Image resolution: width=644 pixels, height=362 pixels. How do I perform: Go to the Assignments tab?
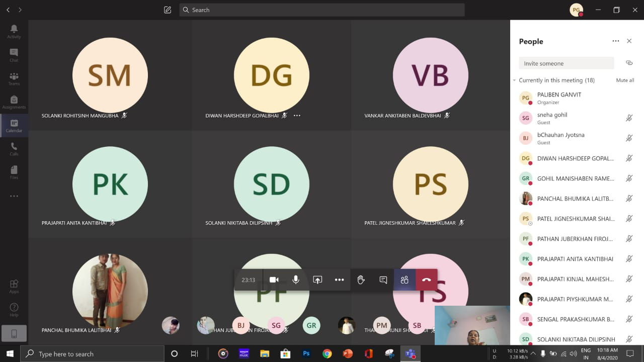click(x=14, y=102)
